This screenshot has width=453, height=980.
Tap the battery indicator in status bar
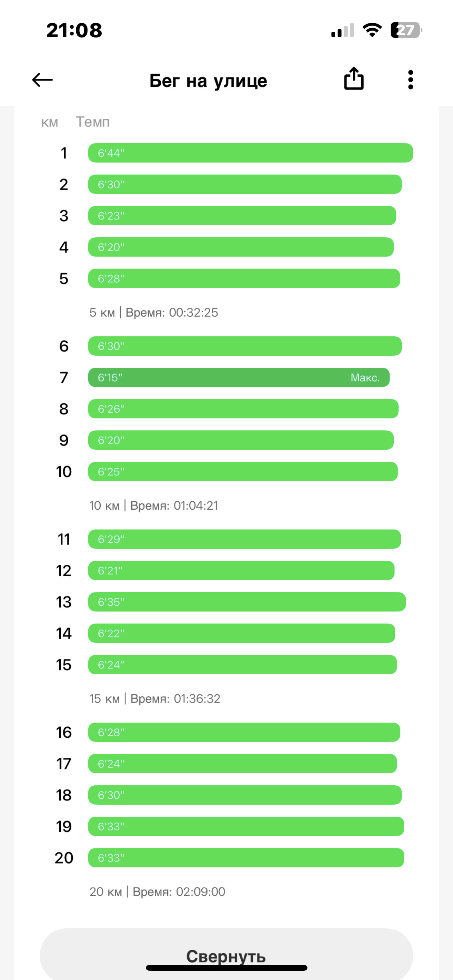pos(406,30)
